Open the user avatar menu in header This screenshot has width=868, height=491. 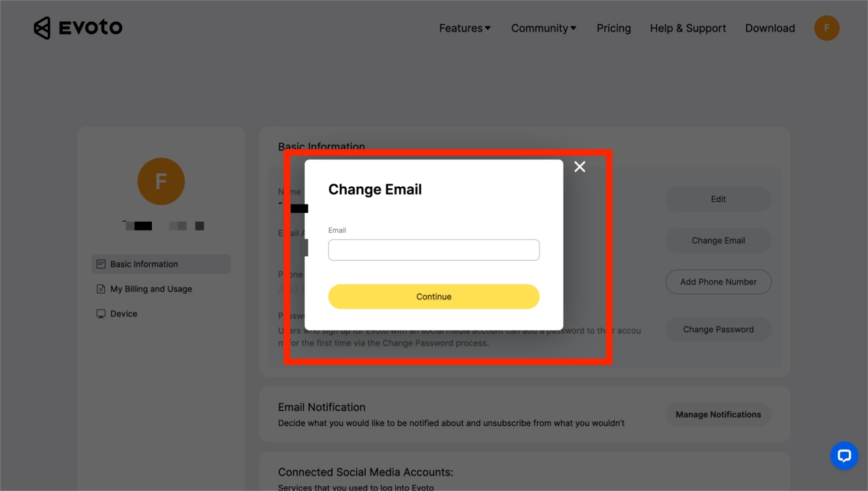tap(826, 28)
